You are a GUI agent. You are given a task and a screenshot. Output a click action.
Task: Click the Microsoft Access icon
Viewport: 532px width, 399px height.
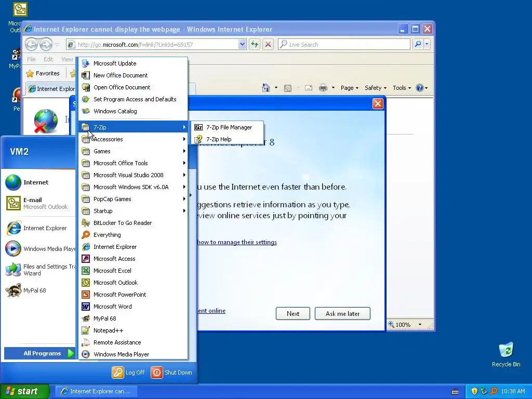pos(86,259)
